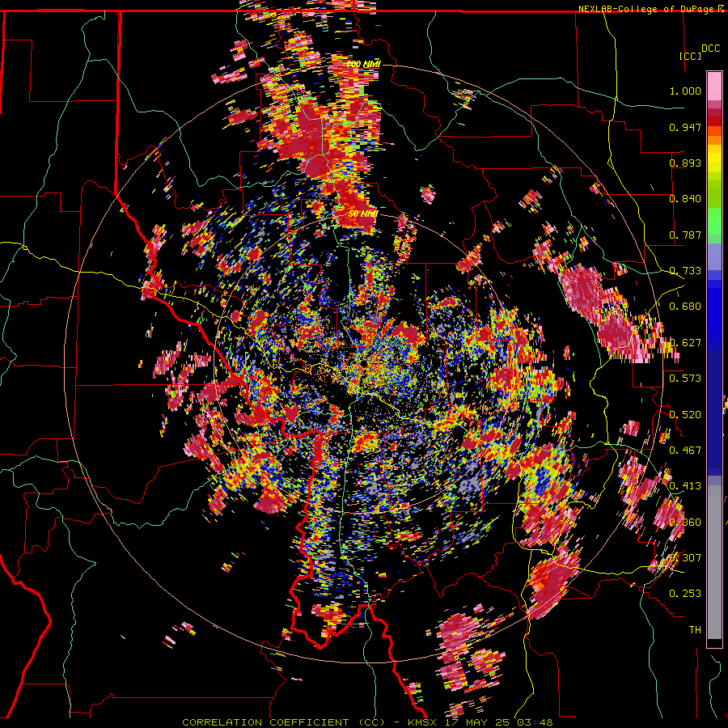Click the 100 NMI range ring label
Viewport: 728px width, 728px height.
point(363,64)
